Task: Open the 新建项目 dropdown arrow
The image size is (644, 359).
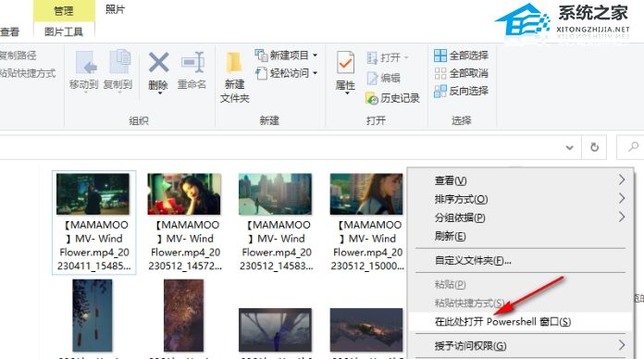Action: (315, 55)
